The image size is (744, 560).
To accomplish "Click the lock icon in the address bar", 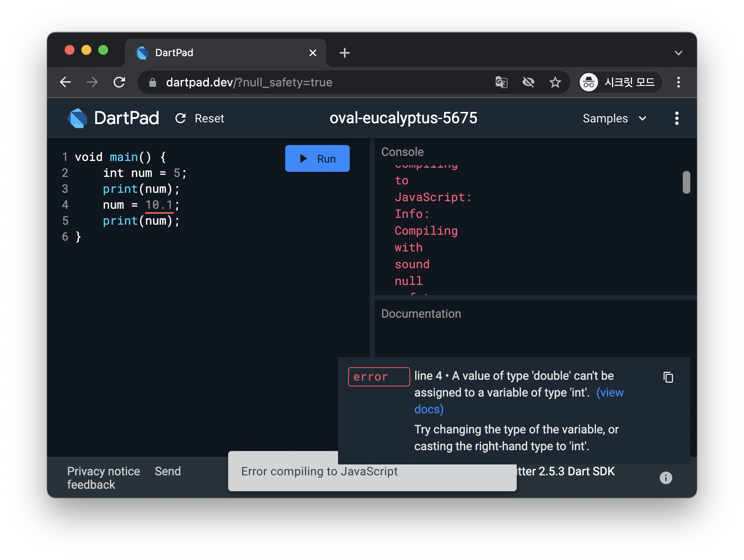I will tap(153, 83).
